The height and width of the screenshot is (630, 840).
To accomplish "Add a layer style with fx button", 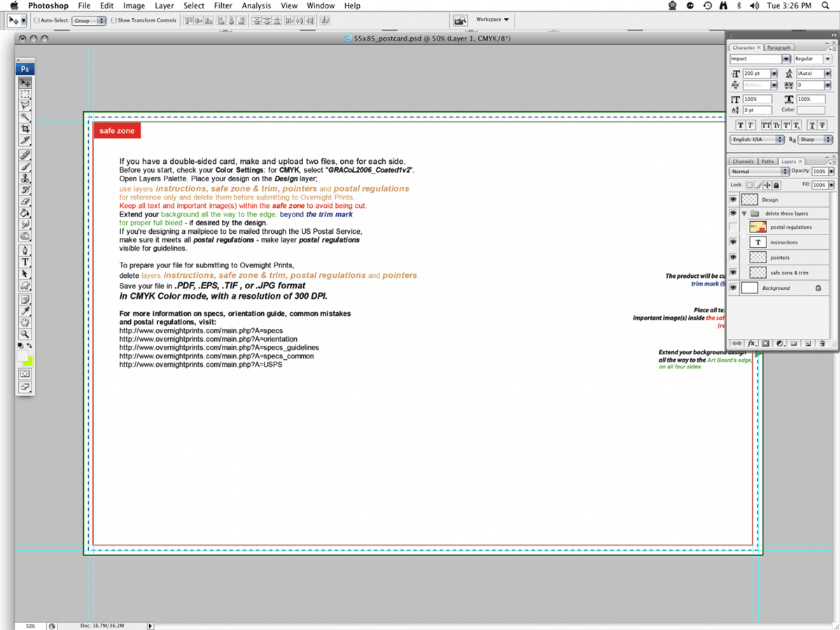I will tap(752, 344).
